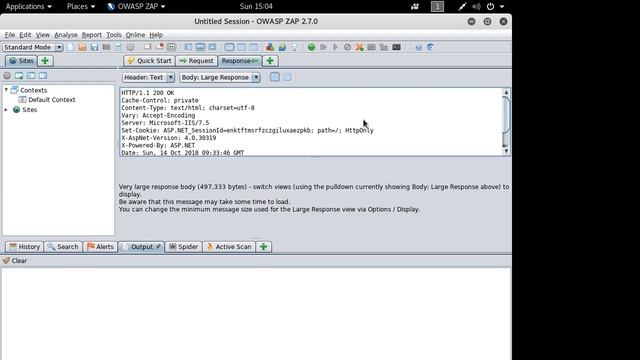640x360 pixels.
Task: Click the New Session toolbar icon
Action: pos(71,47)
